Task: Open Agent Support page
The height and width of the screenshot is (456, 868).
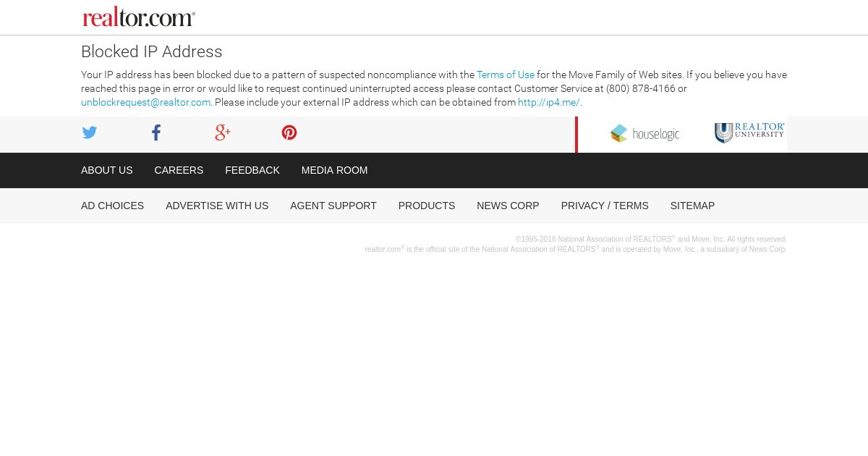Action: tap(333, 206)
